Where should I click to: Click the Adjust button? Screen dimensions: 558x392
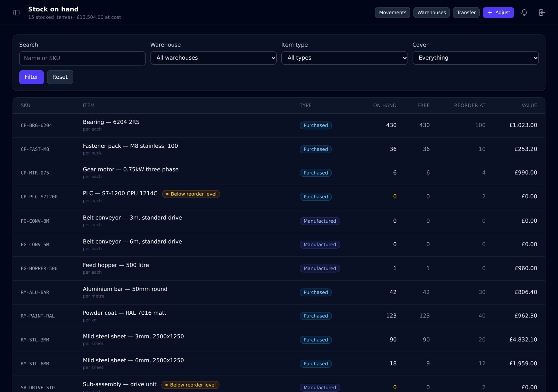498,13
